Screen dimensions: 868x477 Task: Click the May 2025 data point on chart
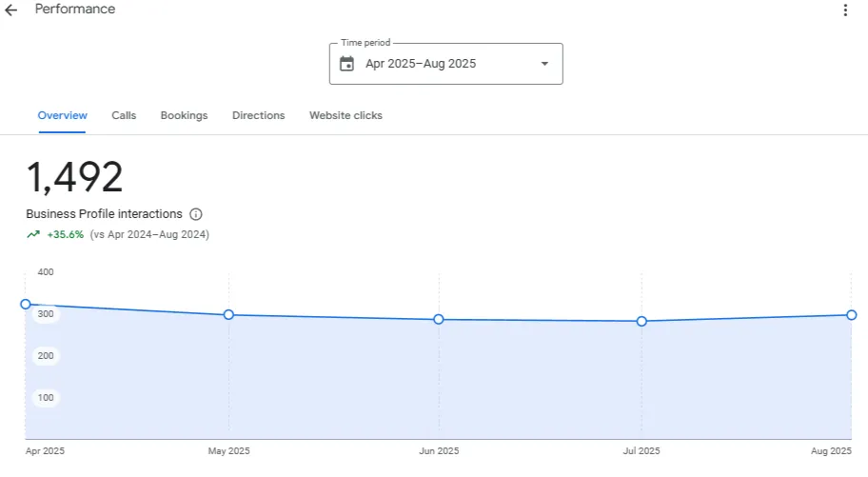pos(228,315)
